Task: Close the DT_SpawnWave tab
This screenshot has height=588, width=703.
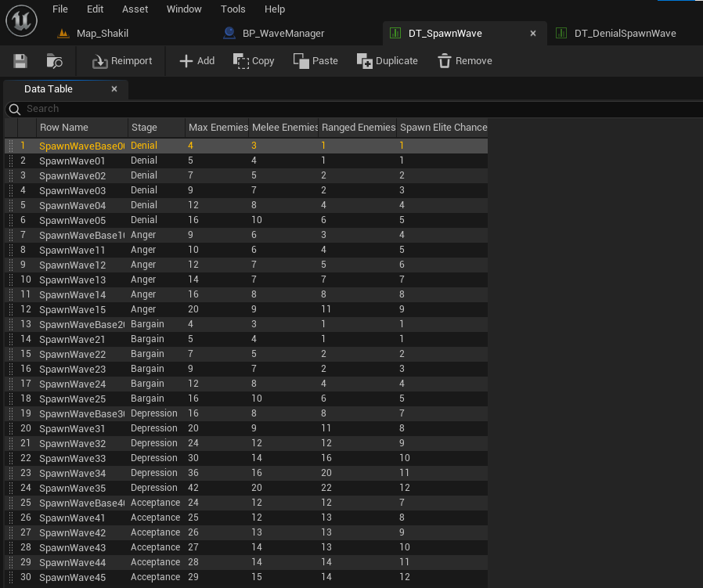Action: [533, 33]
